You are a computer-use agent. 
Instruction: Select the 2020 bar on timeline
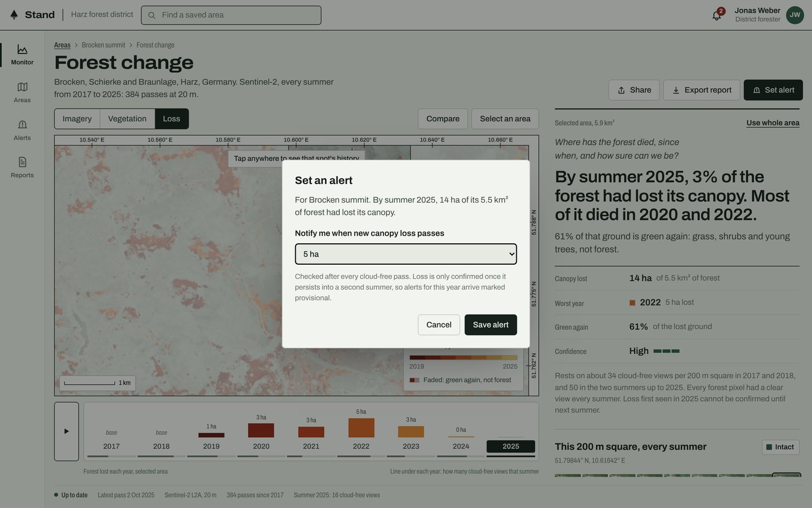click(261, 431)
